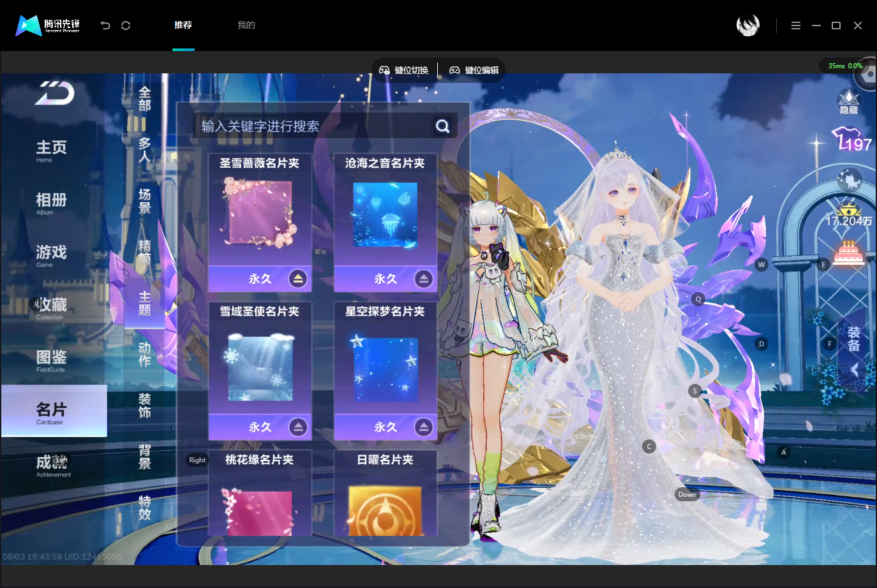Click the magnifier search icon
The image size is (877, 588).
point(443,126)
